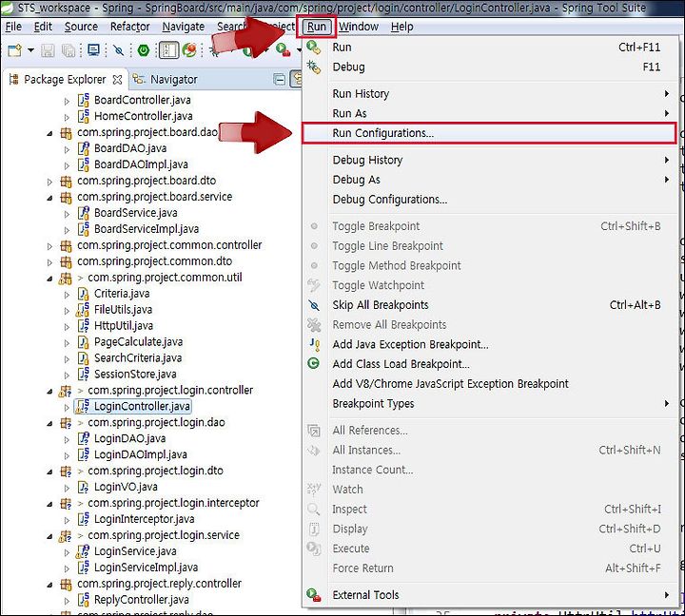Viewport: 685px width, 616px height.
Task: Collapse the com.spring.project.common.util package
Action: tap(49, 279)
